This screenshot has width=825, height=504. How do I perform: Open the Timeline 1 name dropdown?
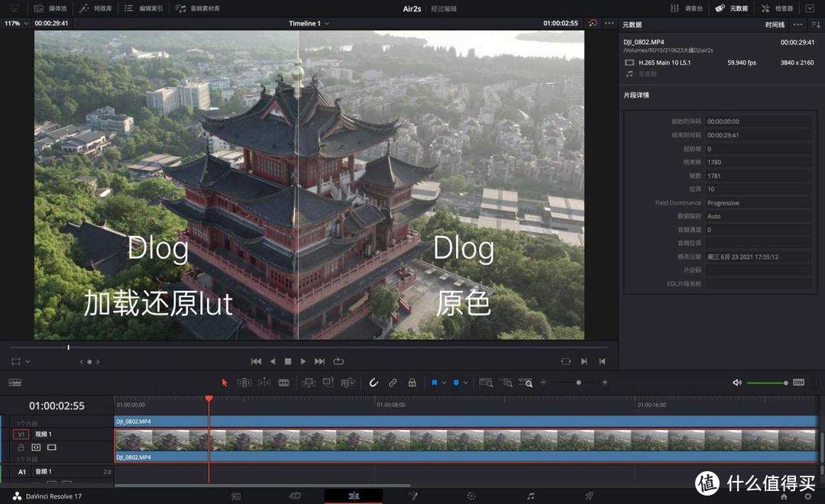pos(309,23)
